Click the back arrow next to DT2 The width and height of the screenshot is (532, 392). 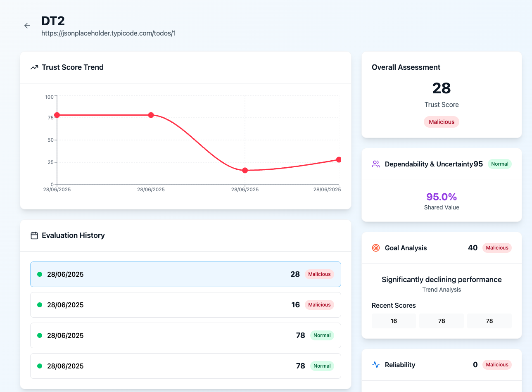point(27,26)
